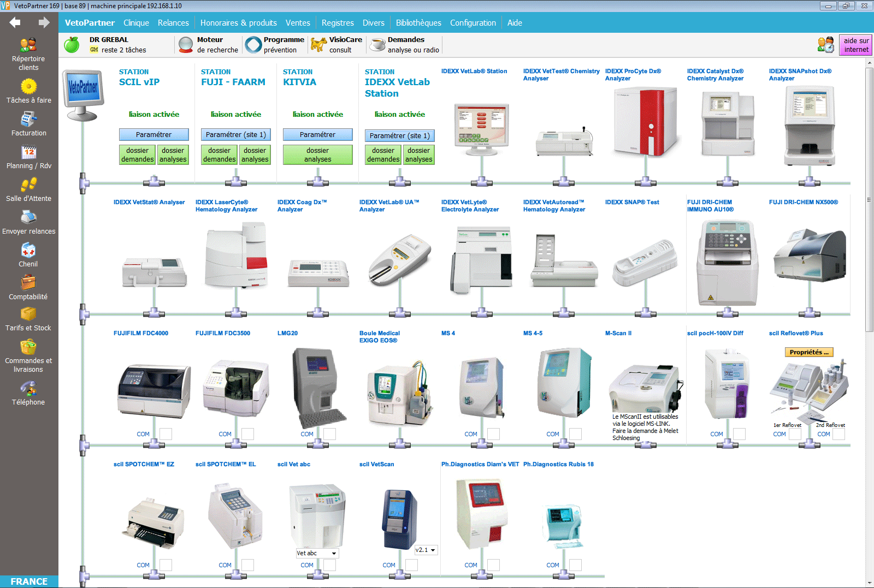Open Moteur de recherche
The width and height of the screenshot is (874, 588).
coord(210,45)
